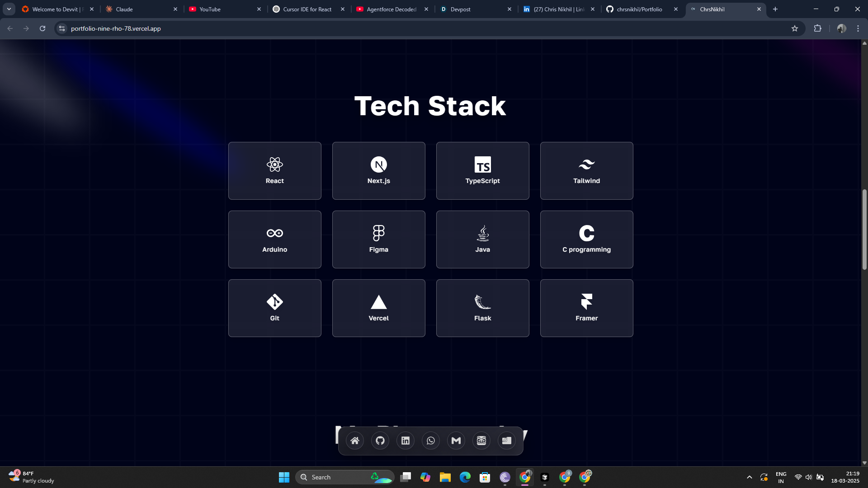Screen dimensions: 868x488
Task: Select the TypeScript tech card
Action: coord(482,171)
